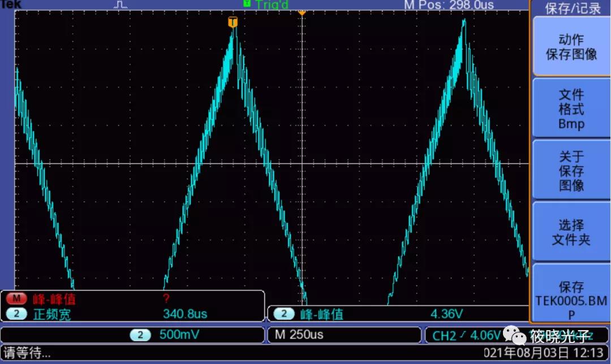Screen dimensions: 611x364
Task: Open the 选择文件夹 folder selection
Action: (571, 232)
